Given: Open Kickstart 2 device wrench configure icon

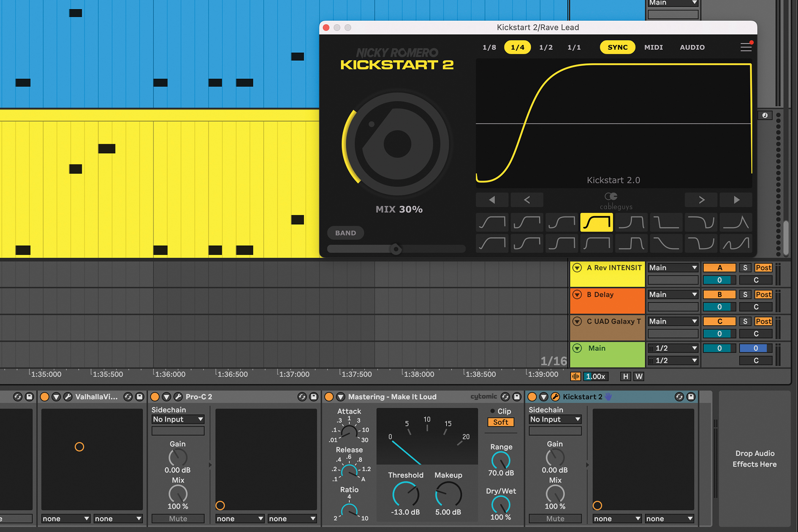Looking at the screenshot, I should click(555, 396).
